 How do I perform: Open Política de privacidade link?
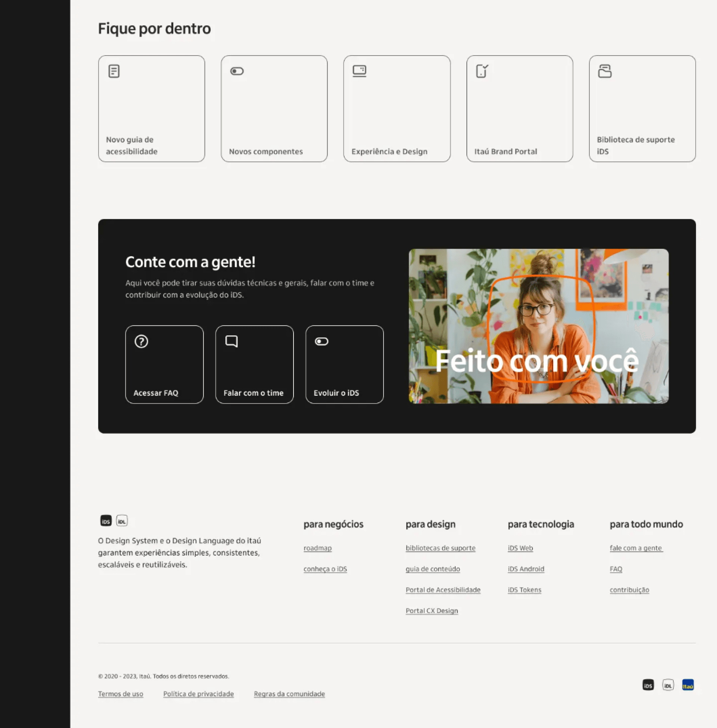click(198, 694)
